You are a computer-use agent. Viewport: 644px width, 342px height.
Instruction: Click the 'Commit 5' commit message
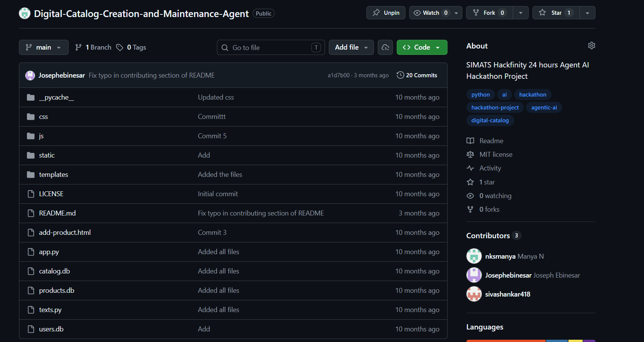212,136
